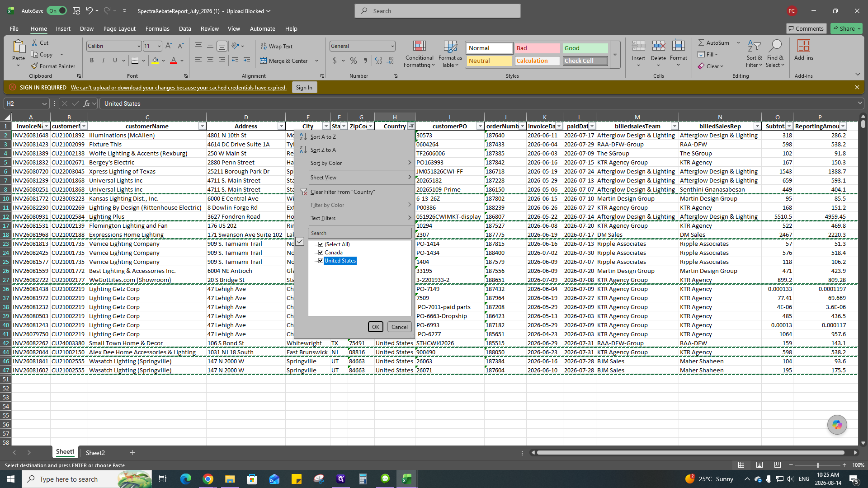Open the Address column filter dropdown
Viewport: 868px width, 488px height.
point(281,126)
